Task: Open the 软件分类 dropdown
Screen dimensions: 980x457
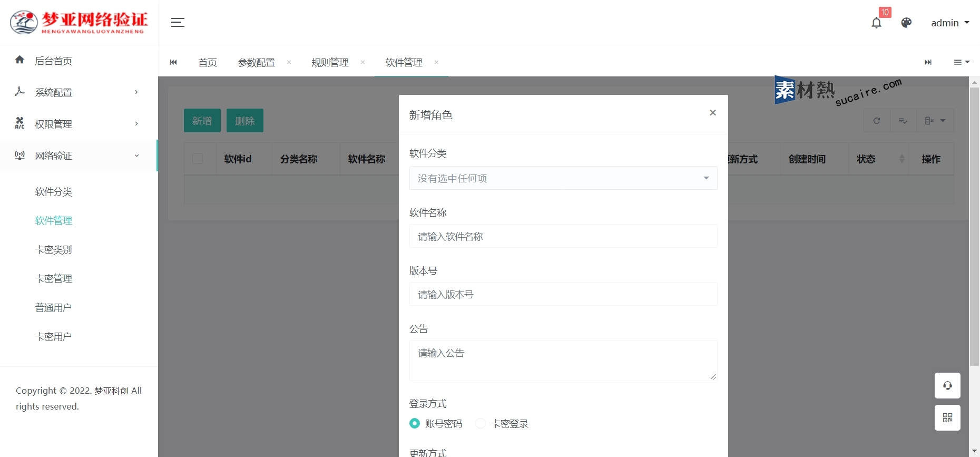Action: click(563, 178)
